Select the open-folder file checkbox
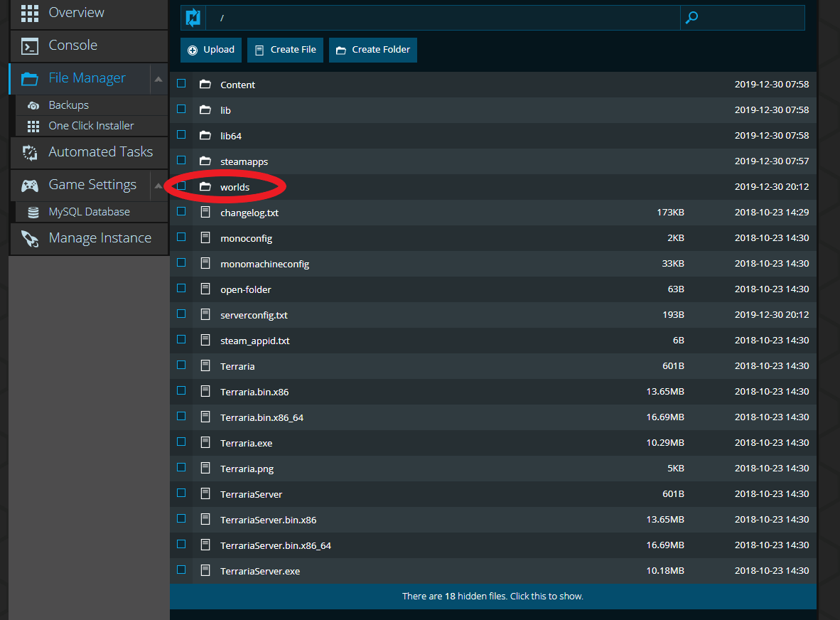The image size is (840, 620). (182, 288)
